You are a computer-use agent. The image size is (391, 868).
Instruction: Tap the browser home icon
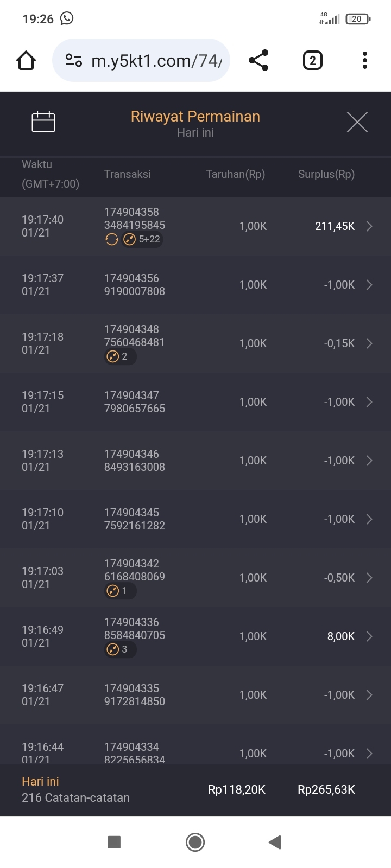[x=26, y=60]
